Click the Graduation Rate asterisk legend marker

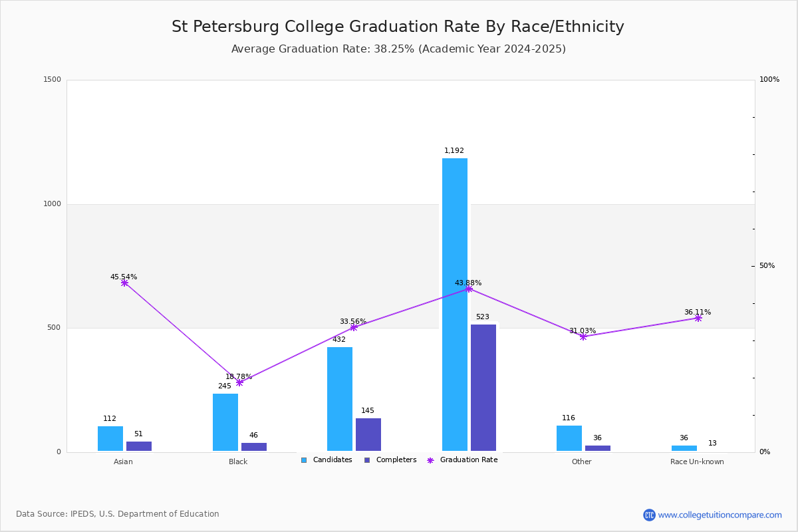(x=430, y=460)
